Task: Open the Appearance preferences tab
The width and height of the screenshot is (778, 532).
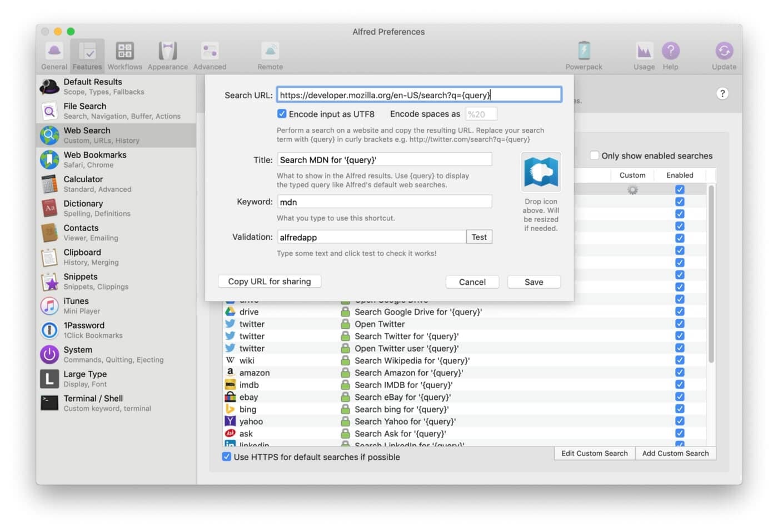Action: click(x=168, y=56)
